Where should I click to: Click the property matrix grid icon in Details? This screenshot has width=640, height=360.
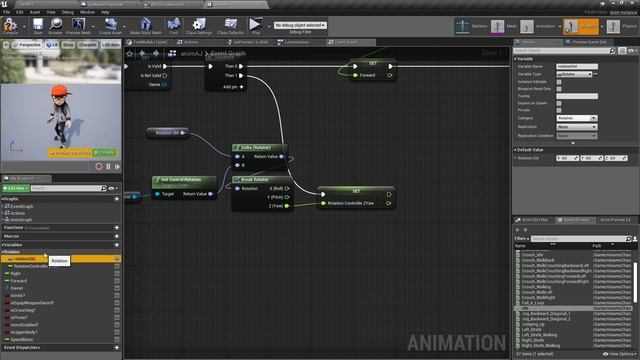coord(622,51)
